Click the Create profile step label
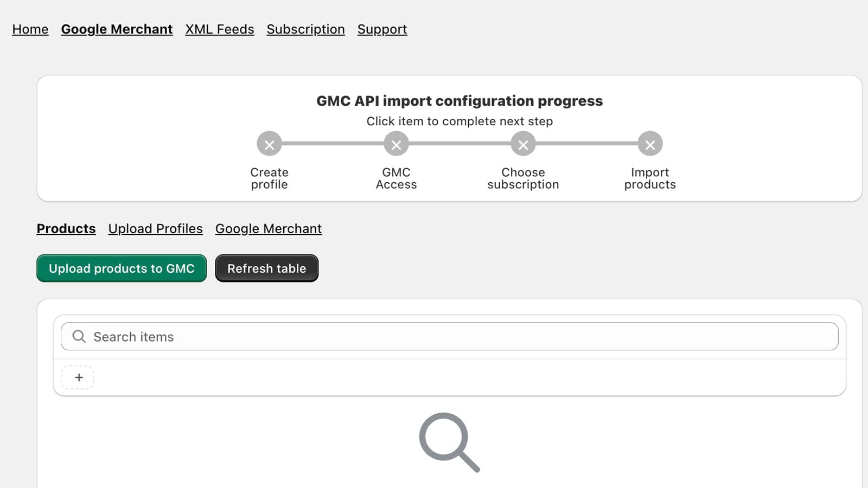 (269, 178)
